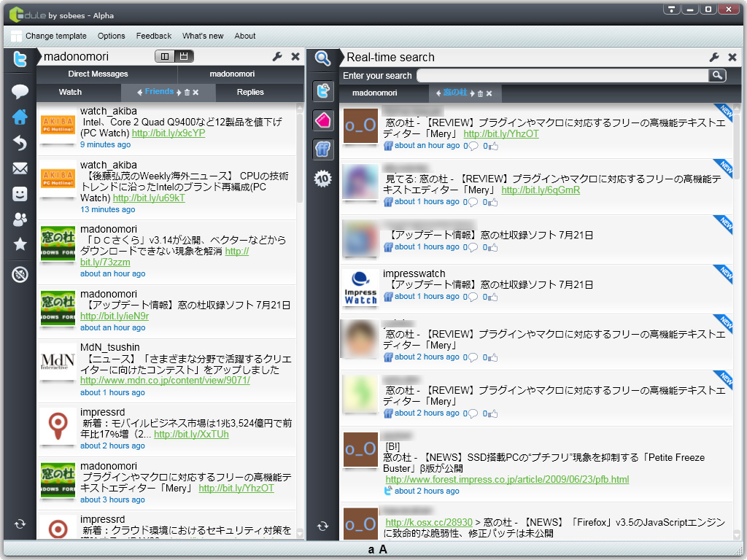The height and width of the screenshot is (560, 747).
Task: Open the Home timeline house icon
Action: (x=19, y=116)
